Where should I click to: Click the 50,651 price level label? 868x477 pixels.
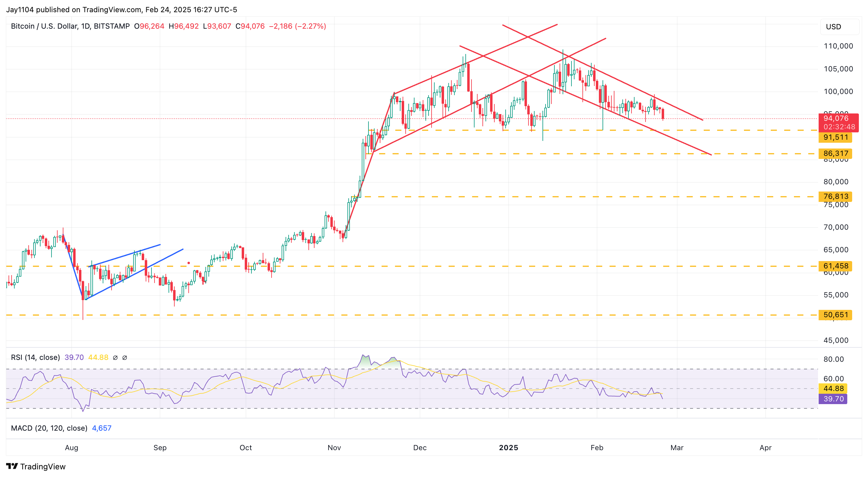coord(835,315)
